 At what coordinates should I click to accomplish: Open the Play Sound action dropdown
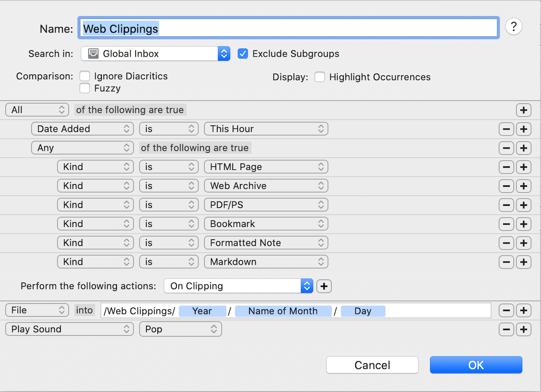tap(69, 329)
